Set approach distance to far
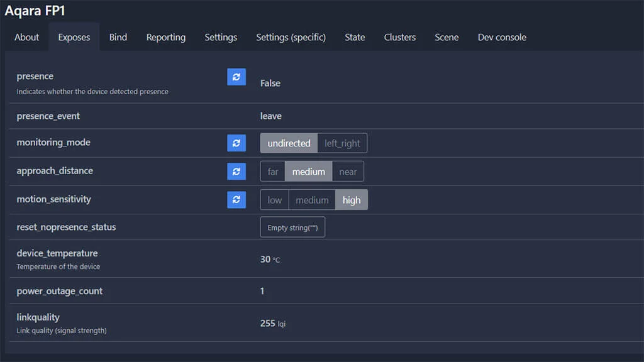Image resolution: width=644 pixels, height=362 pixels. [273, 172]
